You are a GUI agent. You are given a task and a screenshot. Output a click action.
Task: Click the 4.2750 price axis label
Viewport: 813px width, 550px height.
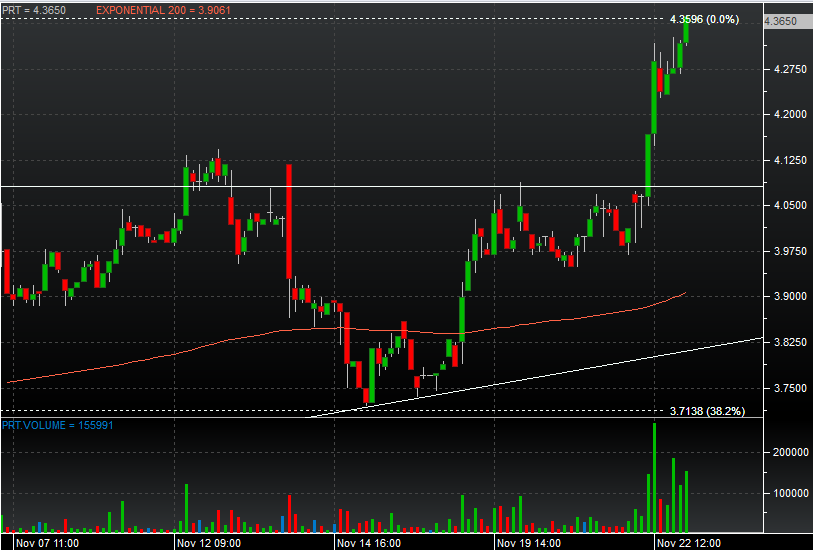tap(785, 69)
